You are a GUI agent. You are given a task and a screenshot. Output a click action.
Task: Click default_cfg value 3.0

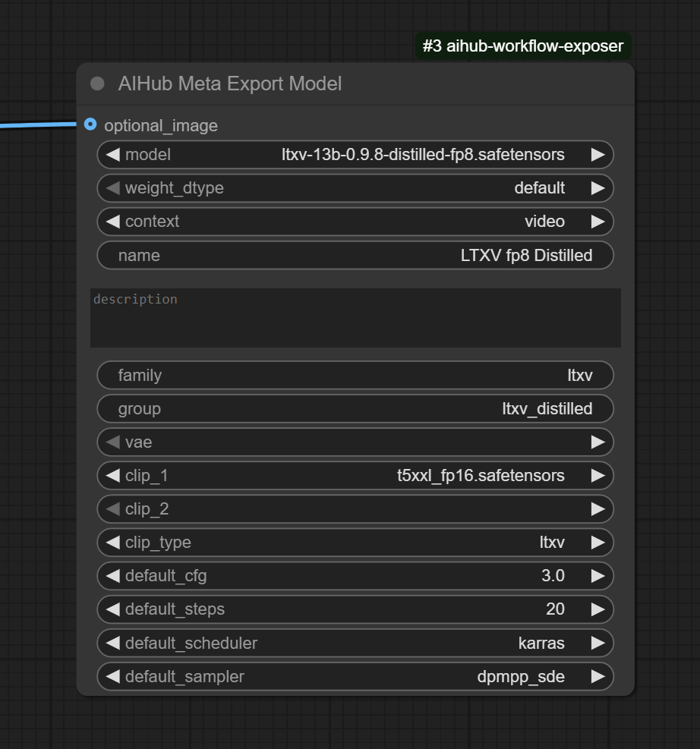[553, 576]
